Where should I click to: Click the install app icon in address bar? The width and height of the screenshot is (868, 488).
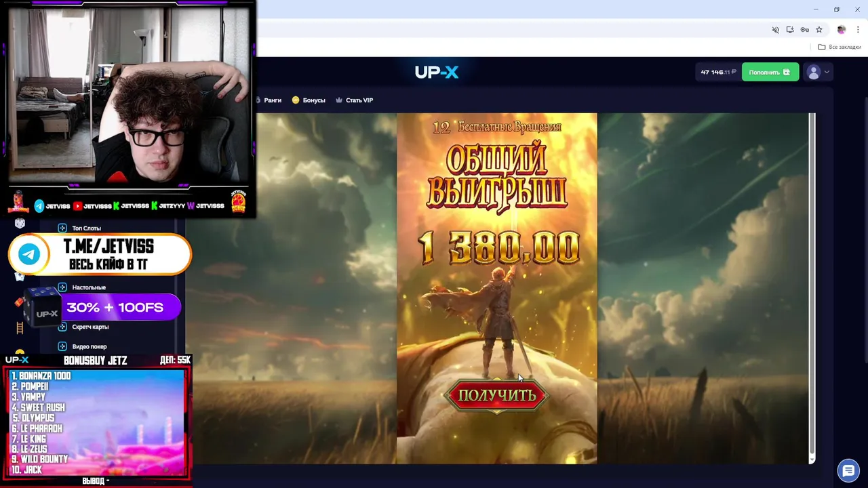pos(790,30)
